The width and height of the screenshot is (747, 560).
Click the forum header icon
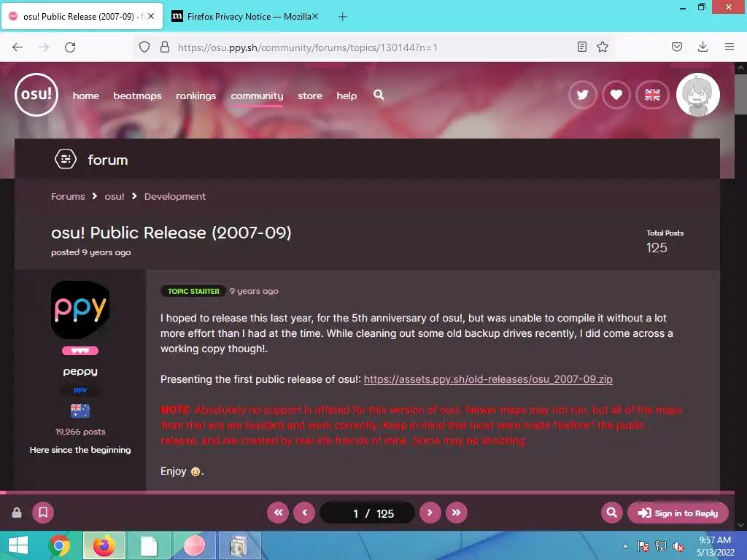click(x=65, y=159)
